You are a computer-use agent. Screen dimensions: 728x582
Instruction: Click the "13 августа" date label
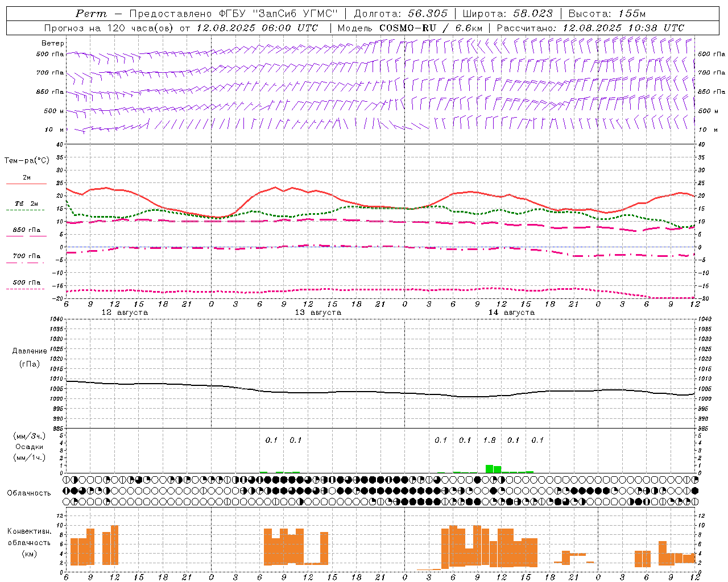[x=318, y=313]
